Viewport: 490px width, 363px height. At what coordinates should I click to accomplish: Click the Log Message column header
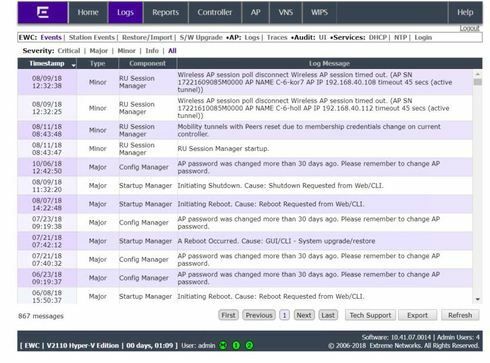click(329, 63)
